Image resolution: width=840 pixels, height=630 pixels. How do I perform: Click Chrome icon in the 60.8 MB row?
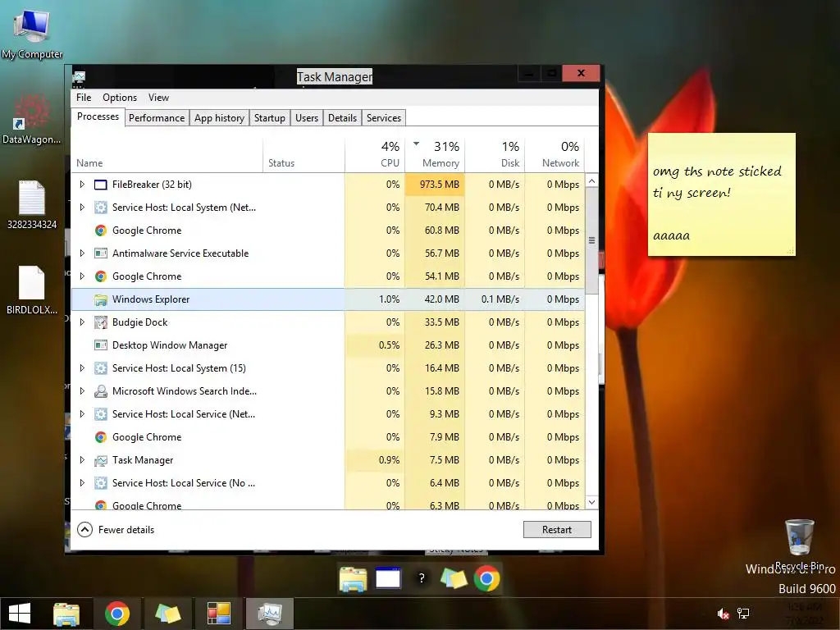(100, 231)
